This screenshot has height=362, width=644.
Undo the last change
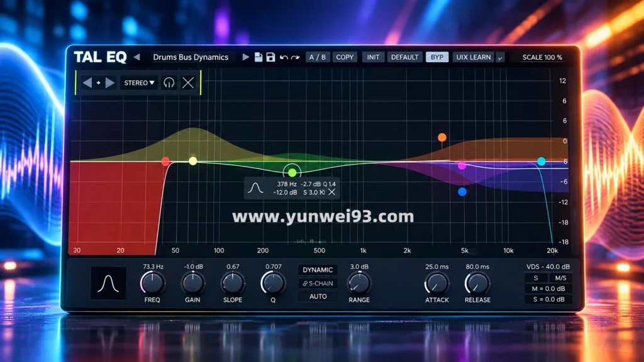pos(284,57)
